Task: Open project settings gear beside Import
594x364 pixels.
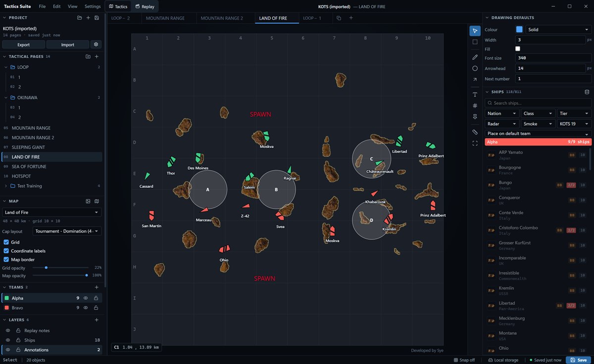Action: tap(96, 45)
